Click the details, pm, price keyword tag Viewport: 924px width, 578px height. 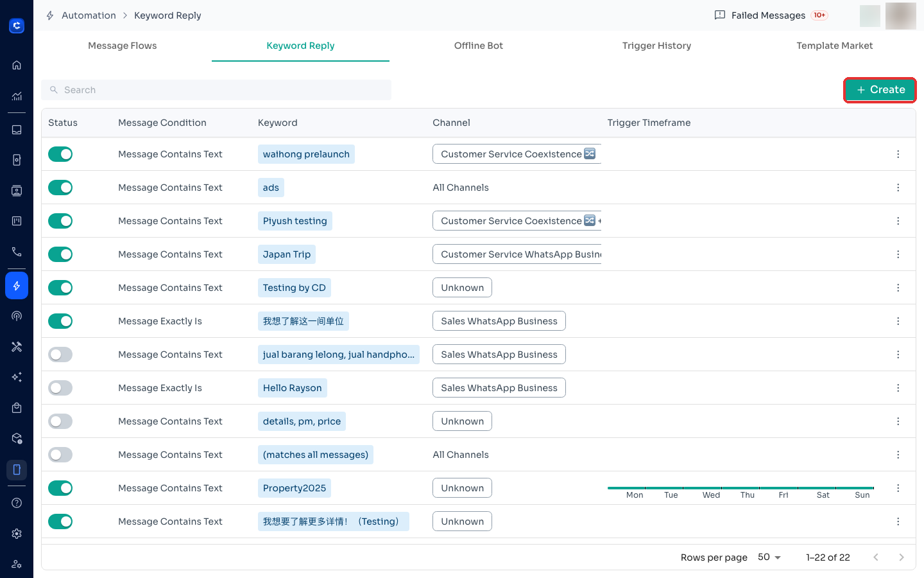tap(302, 421)
